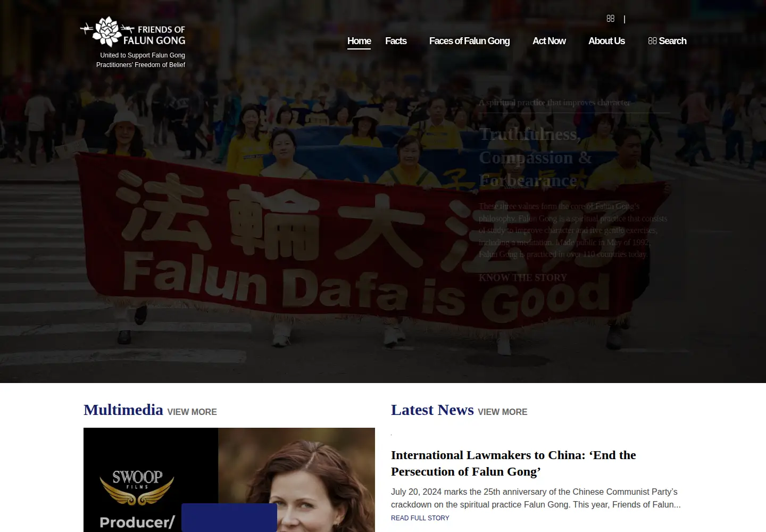
Task: Open the About Us menu item
Action: 606,41
